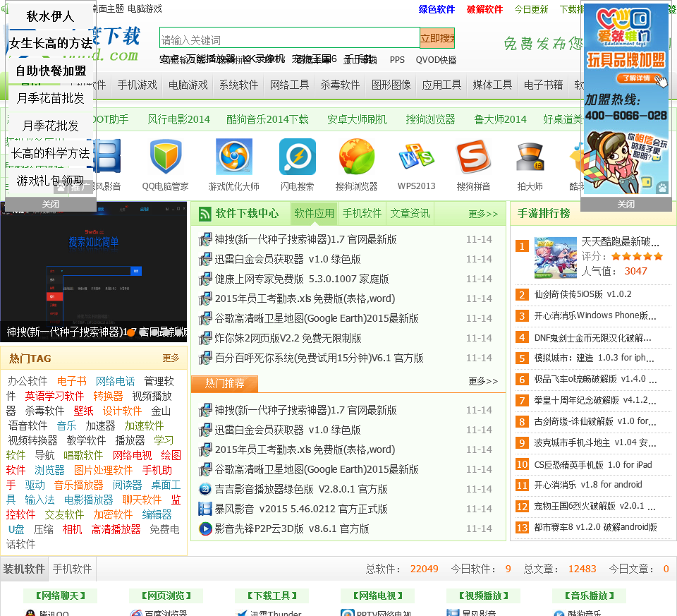677x616 pixels.
Task: Select the 装机软件 bottom tab
Action: (24, 569)
